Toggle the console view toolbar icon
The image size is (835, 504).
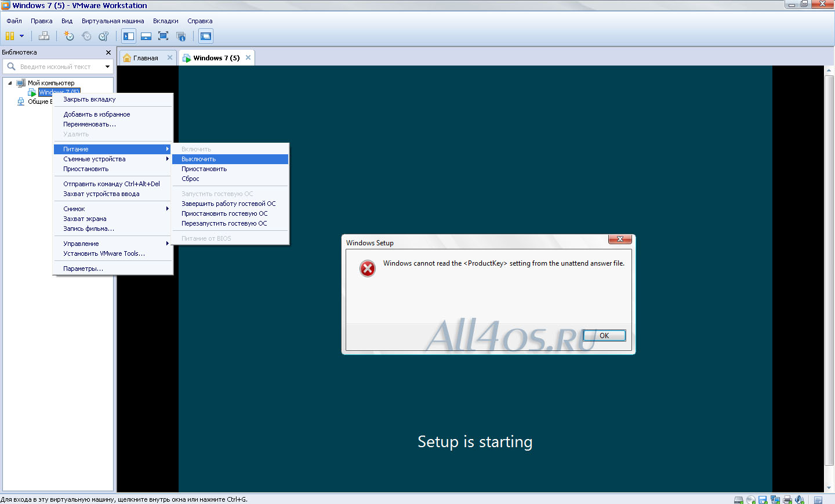click(206, 36)
